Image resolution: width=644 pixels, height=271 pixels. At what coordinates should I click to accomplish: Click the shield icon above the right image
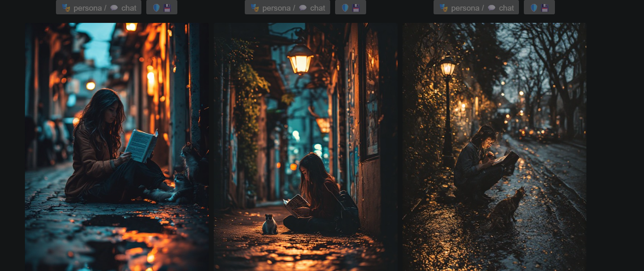point(534,8)
